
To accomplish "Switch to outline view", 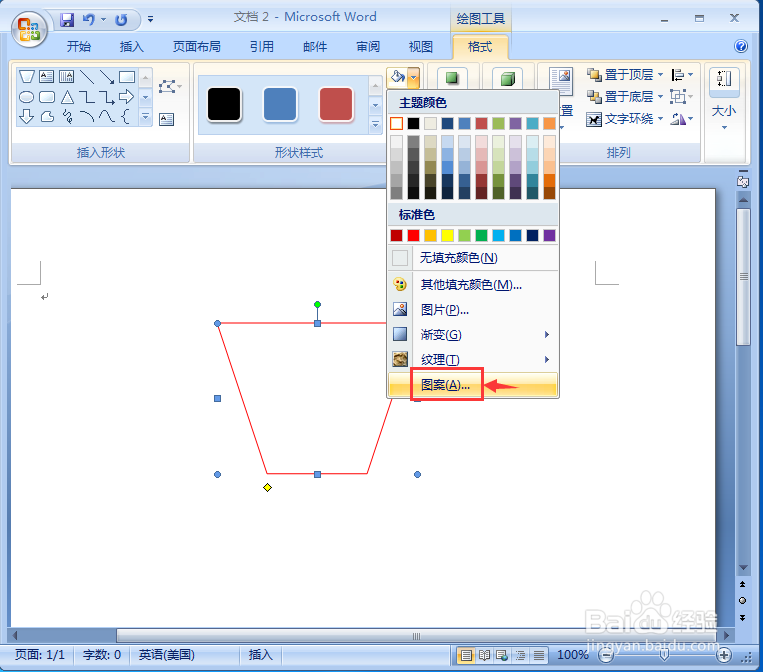I will tap(520, 655).
